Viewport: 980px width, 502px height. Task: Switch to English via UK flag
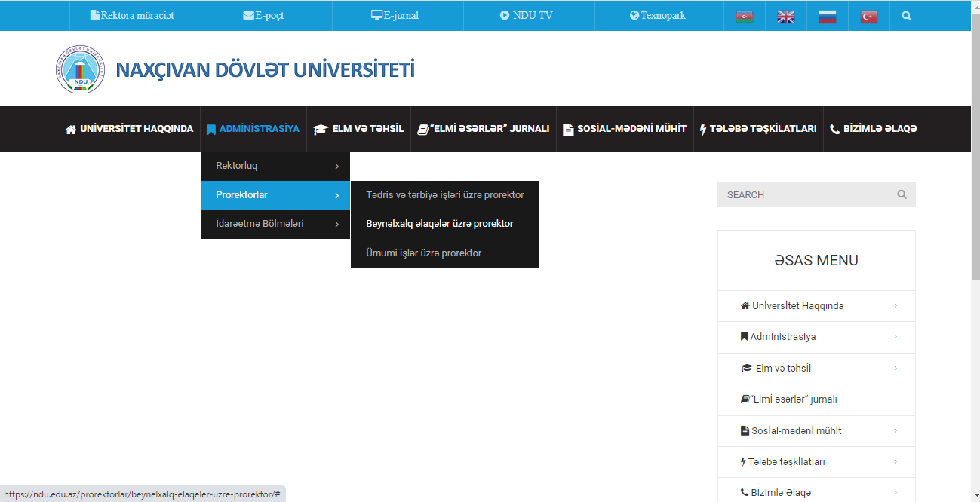[x=786, y=16]
